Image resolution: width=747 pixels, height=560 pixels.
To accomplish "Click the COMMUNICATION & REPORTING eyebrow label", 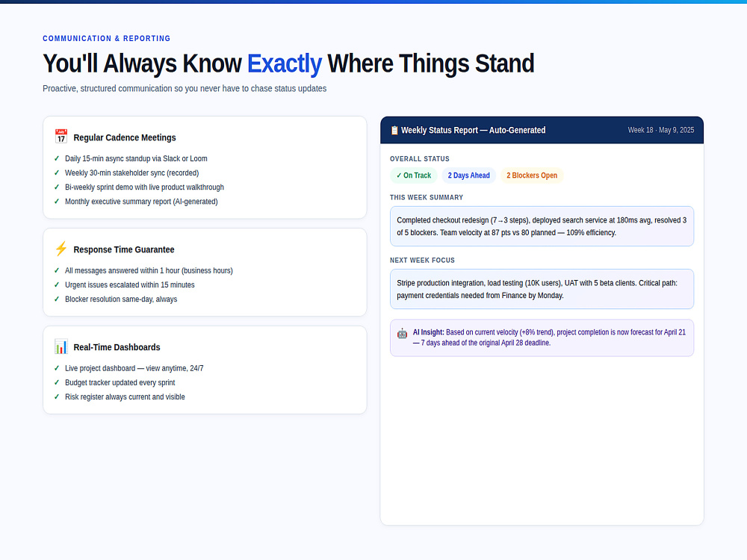I will click(106, 39).
